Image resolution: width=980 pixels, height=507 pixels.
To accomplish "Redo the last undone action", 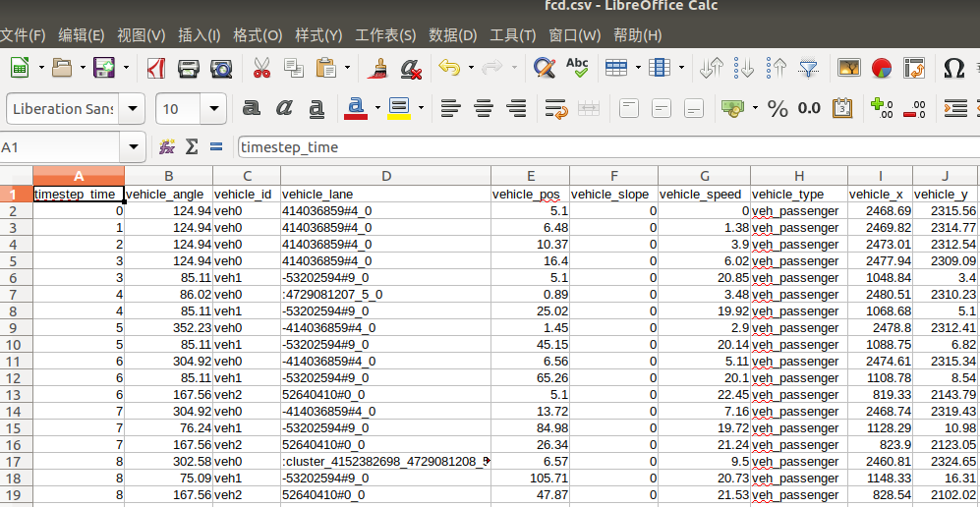I will coord(492,68).
